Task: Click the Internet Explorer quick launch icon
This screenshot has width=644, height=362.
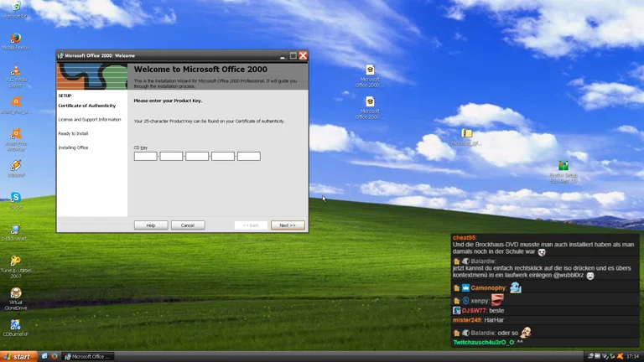Action: (44, 356)
